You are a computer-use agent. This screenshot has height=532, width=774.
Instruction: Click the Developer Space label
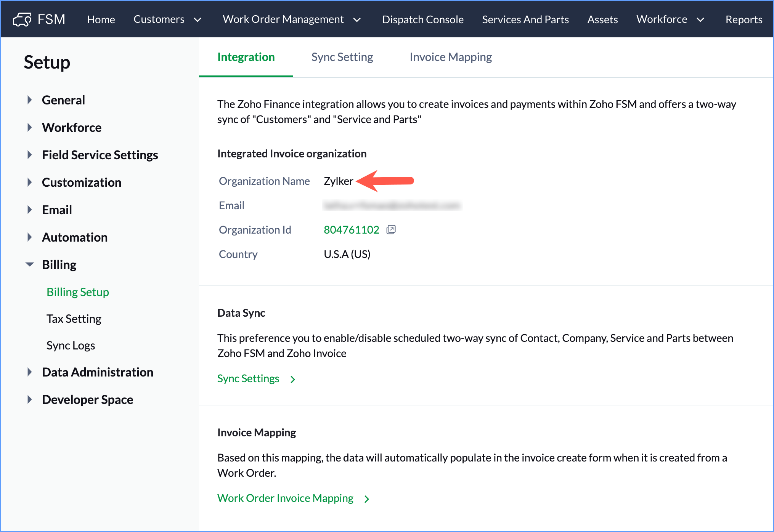click(x=87, y=400)
